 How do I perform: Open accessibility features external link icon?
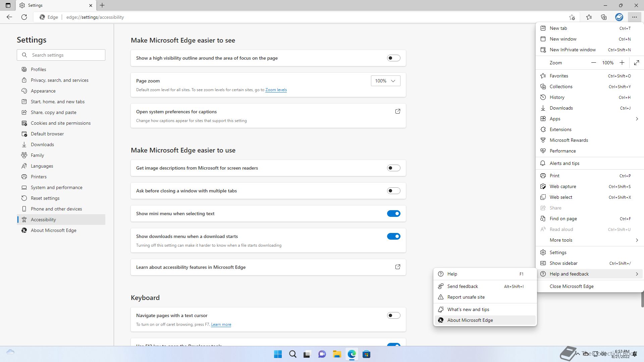coord(398,267)
